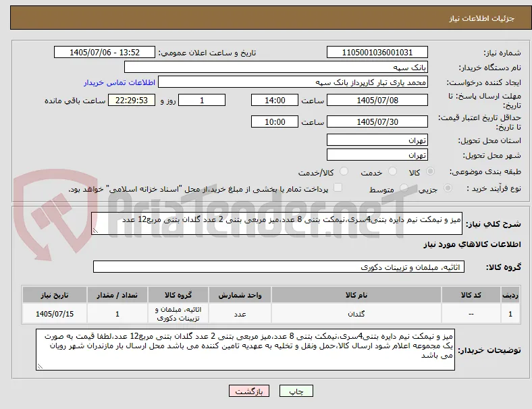Click the price validity date 1405/07/30

[377, 121]
